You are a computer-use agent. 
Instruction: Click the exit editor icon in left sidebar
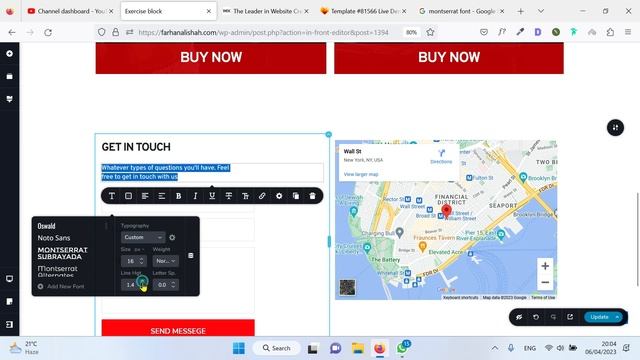click(x=9, y=324)
